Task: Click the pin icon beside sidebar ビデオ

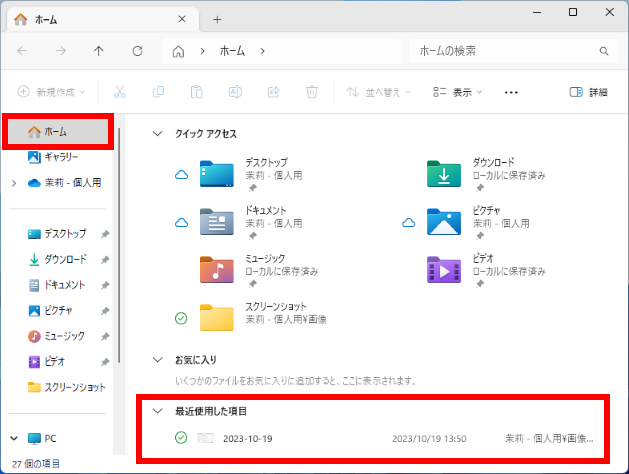Action: [105, 362]
